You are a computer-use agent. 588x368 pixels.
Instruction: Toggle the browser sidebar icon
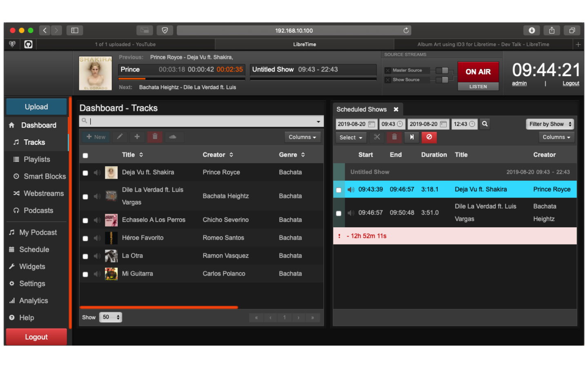tap(75, 30)
